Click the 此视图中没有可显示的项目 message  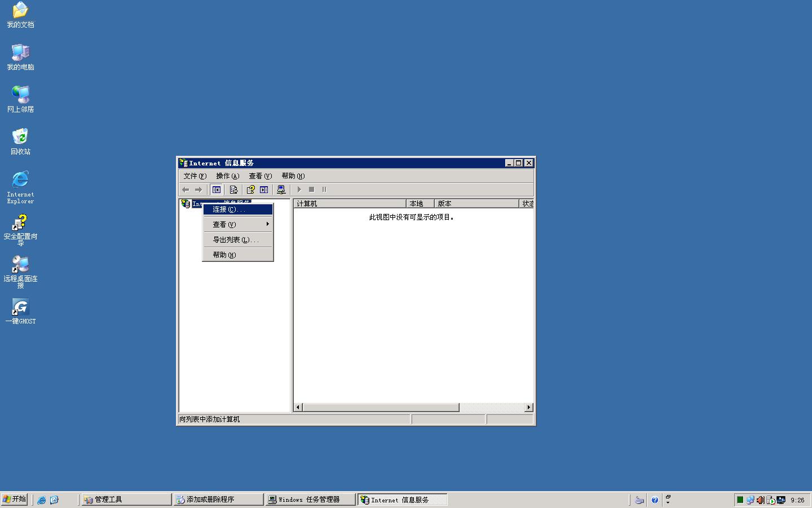click(412, 217)
